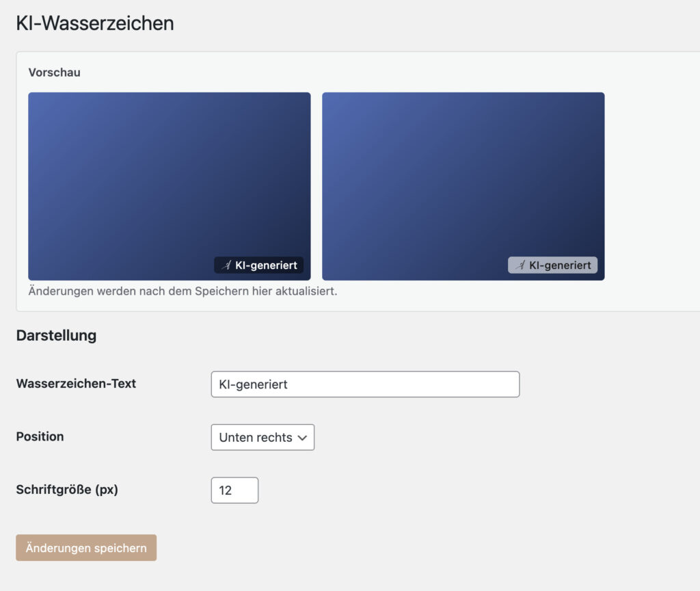Click the Schriftgröße font size field

coord(234,490)
